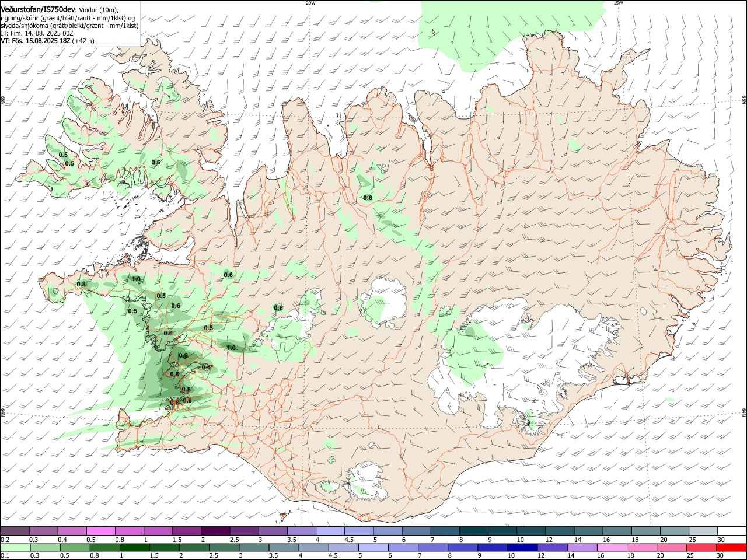Click the Veðurstofan/IS750dev map title
Image resolution: width=747 pixels, height=560 pixels.
click(38, 9)
